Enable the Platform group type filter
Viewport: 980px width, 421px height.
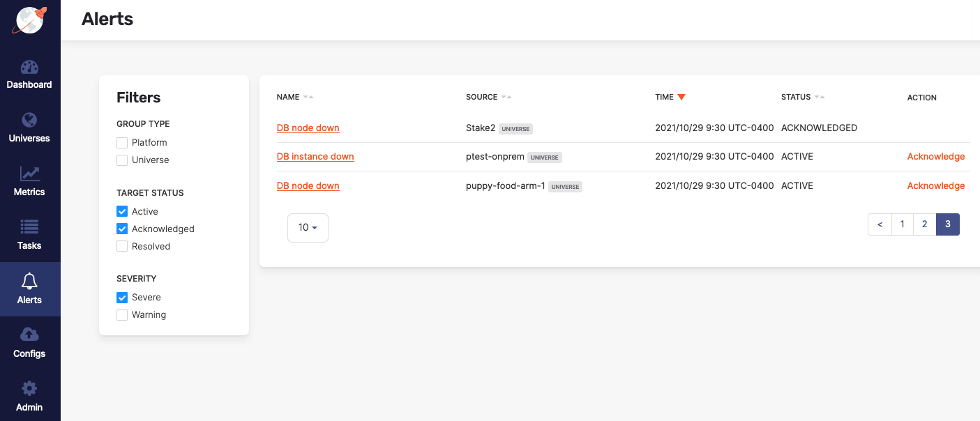[122, 142]
